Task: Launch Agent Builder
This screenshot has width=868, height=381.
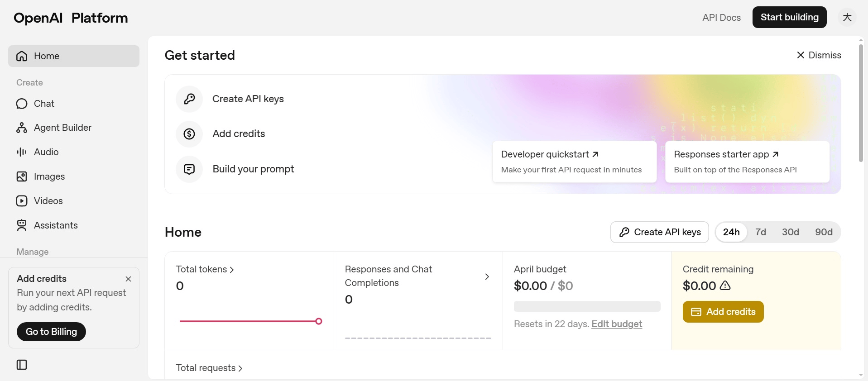Action: (62, 128)
